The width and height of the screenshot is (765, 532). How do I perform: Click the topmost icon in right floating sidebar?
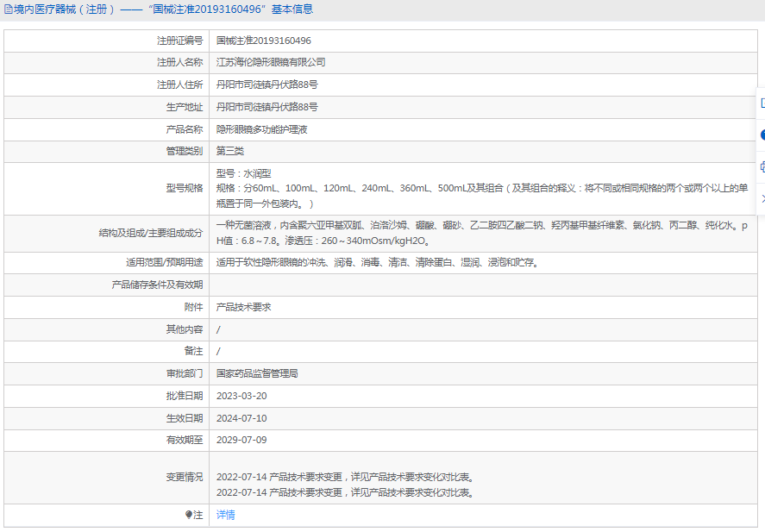(x=762, y=103)
